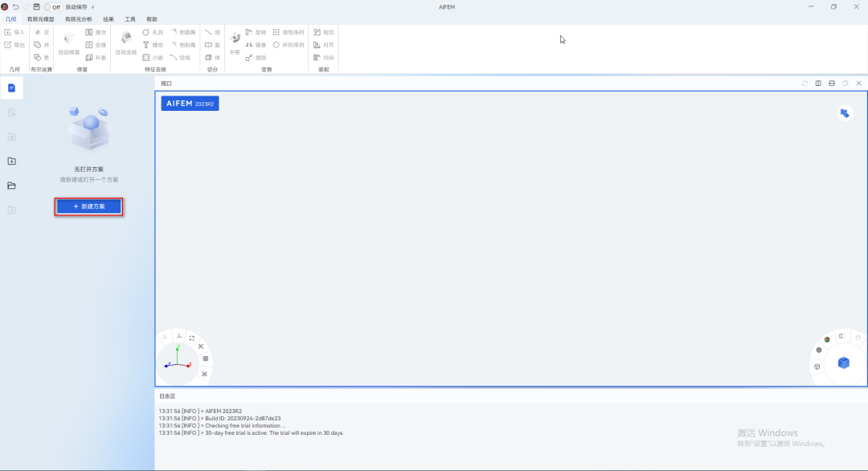Choose the 合缝 merge seam tool
Image resolution: width=868 pixels, height=471 pixels.
[96, 45]
